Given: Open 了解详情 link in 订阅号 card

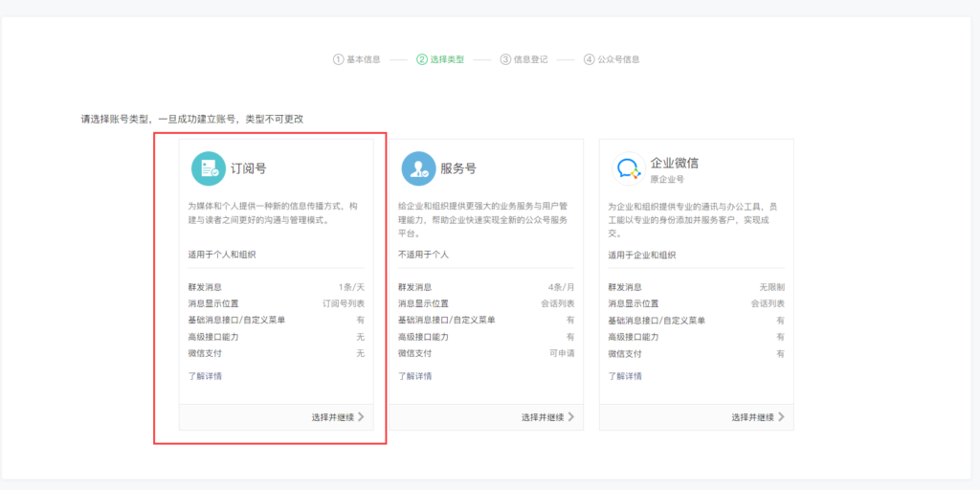Looking at the screenshot, I should point(205,376).
